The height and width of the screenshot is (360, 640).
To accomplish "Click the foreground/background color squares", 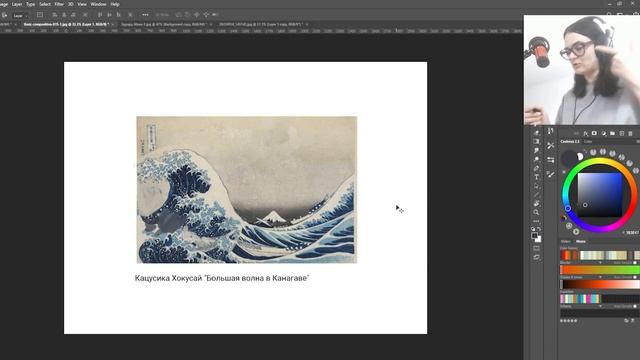I will click(x=536, y=238).
